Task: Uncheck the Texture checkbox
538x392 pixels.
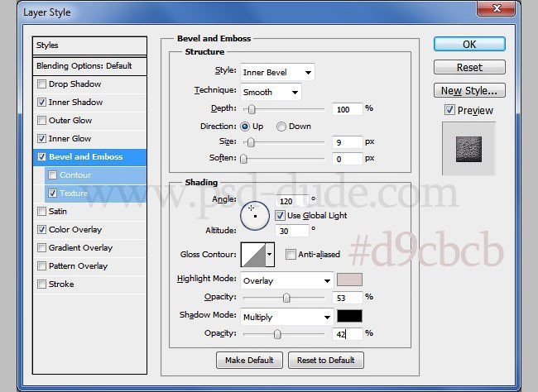Action: [x=52, y=193]
